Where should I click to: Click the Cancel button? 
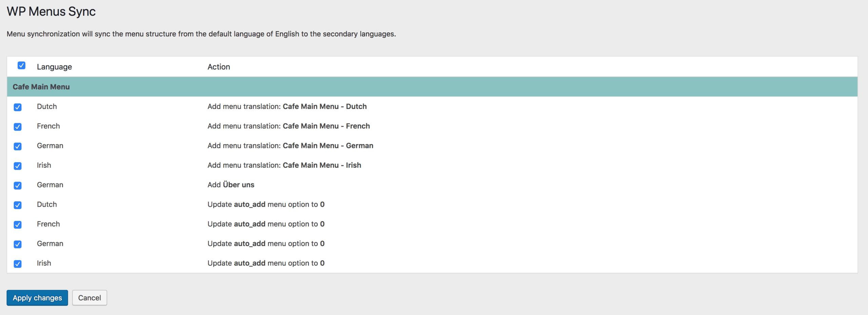(x=89, y=298)
